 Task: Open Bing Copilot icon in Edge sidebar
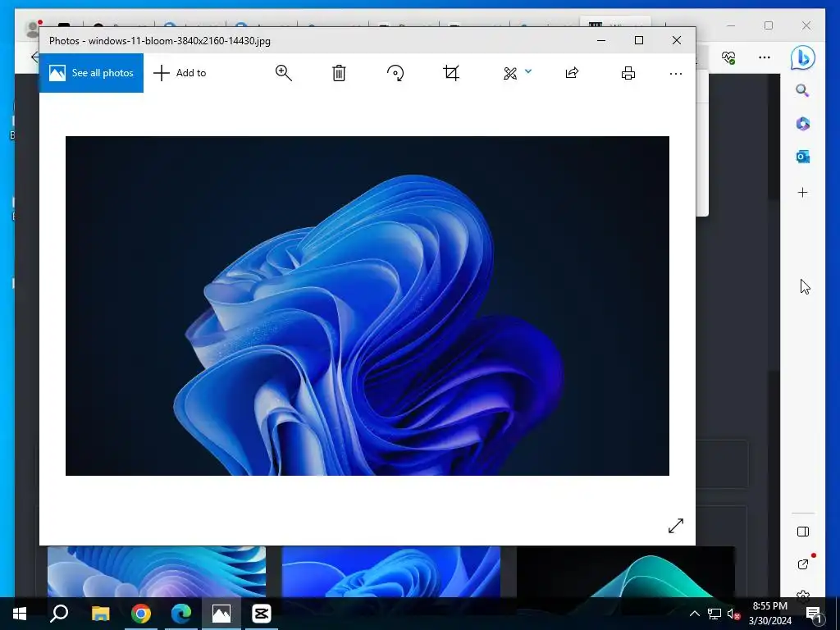pyautogui.click(x=802, y=57)
